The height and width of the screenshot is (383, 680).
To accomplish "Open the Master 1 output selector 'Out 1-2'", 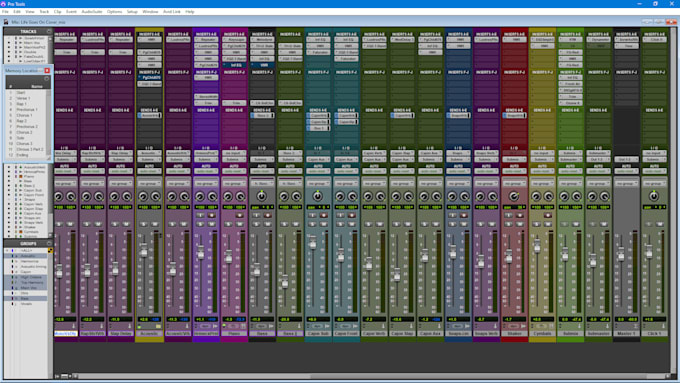I will [626, 159].
